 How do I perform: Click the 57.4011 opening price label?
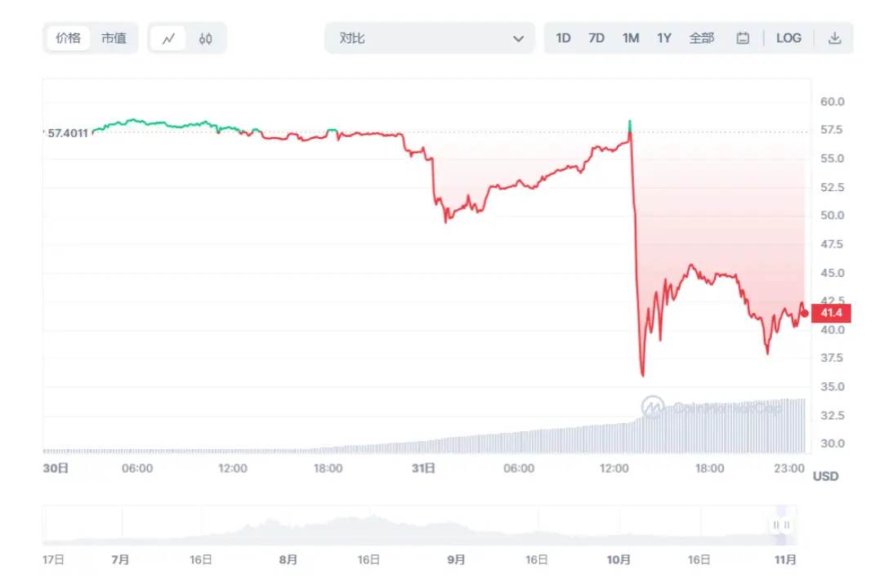(x=68, y=132)
